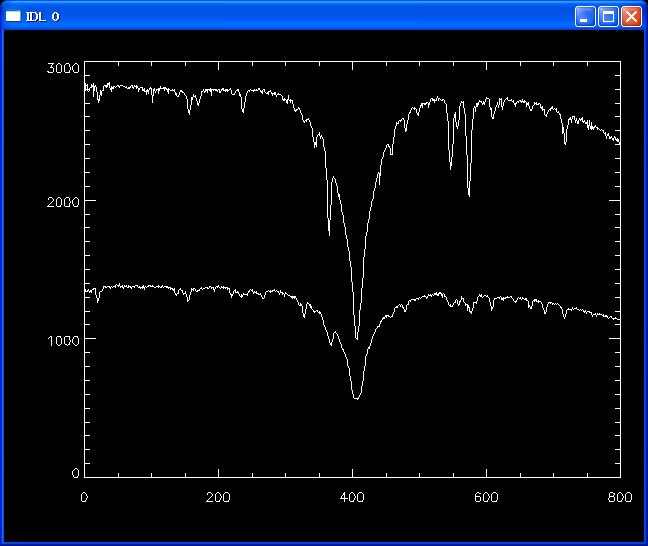Click the IDL 0 window title text
648x546 pixels.
pyautogui.click(x=43, y=17)
